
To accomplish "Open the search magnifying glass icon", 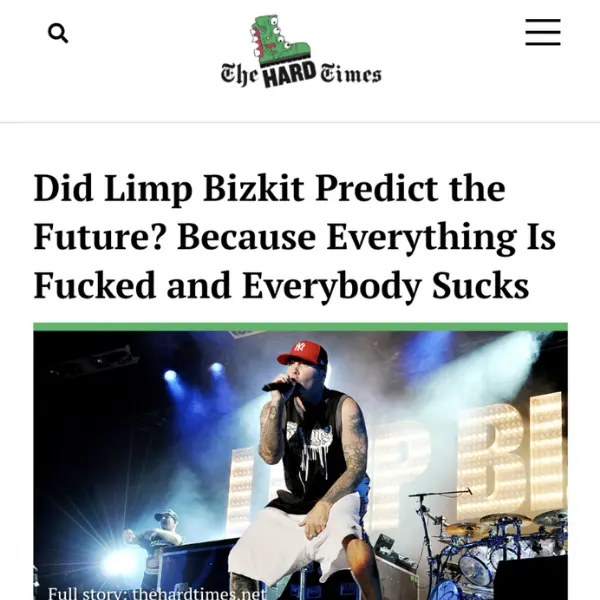I will (58, 33).
